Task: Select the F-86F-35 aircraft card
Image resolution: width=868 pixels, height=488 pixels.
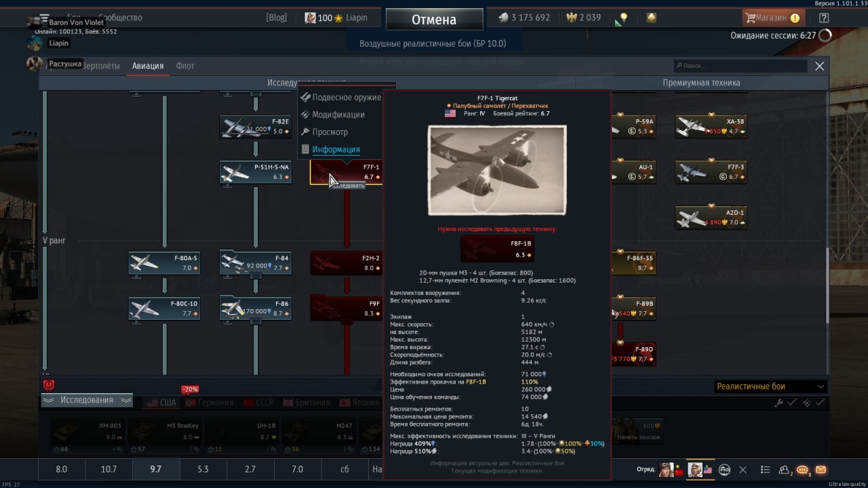Action: 634,263
